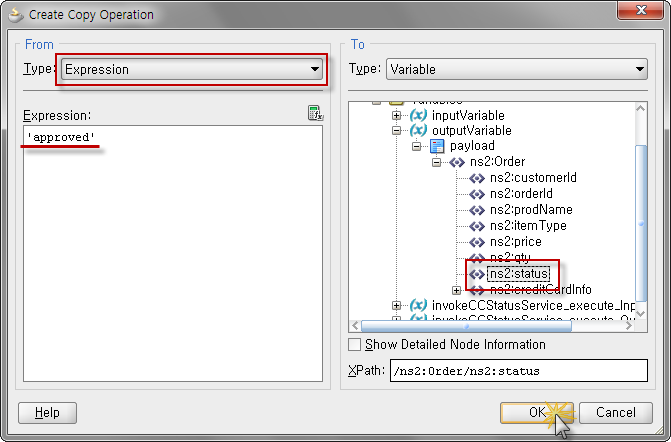Image resolution: width=671 pixels, height=442 pixels.
Task: Click the ns2:price element icon
Action: pyautogui.click(x=477, y=242)
